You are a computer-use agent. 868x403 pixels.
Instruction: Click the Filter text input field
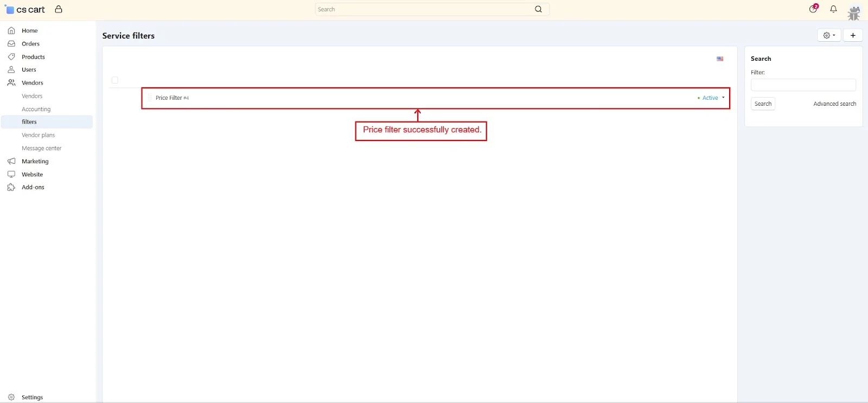pos(803,85)
